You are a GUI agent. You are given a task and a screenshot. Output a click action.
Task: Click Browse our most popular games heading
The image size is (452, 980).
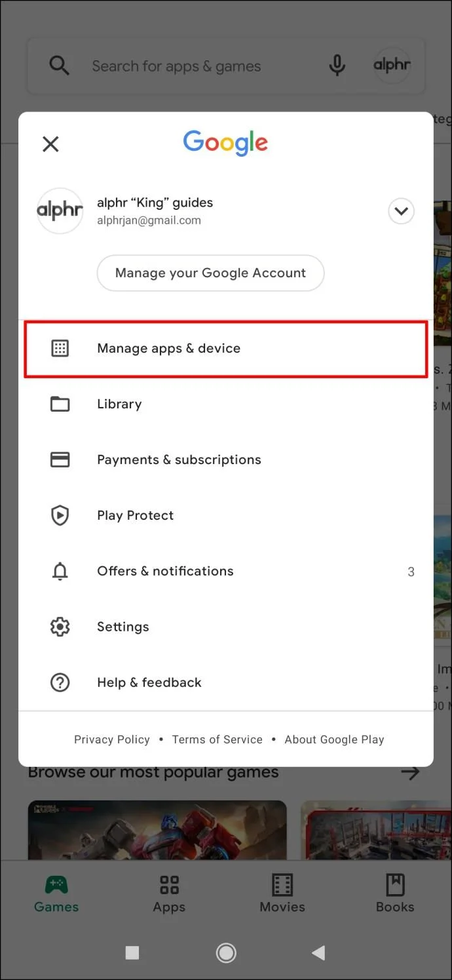coord(153,772)
